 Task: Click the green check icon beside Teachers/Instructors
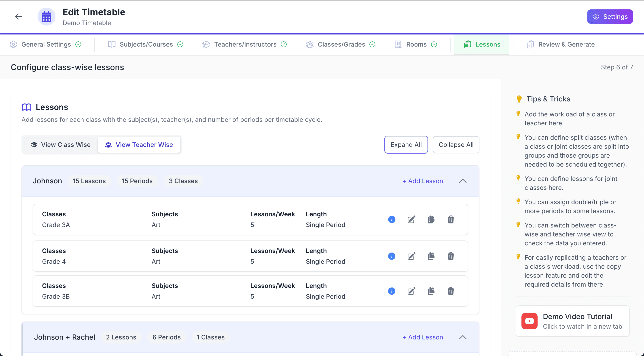(284, 44)
